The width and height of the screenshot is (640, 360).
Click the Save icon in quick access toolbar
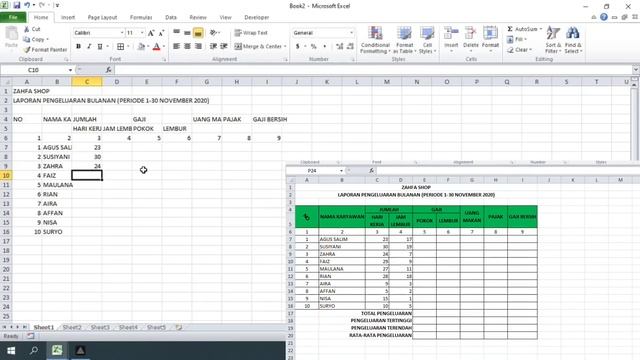(x=16, y=5)
